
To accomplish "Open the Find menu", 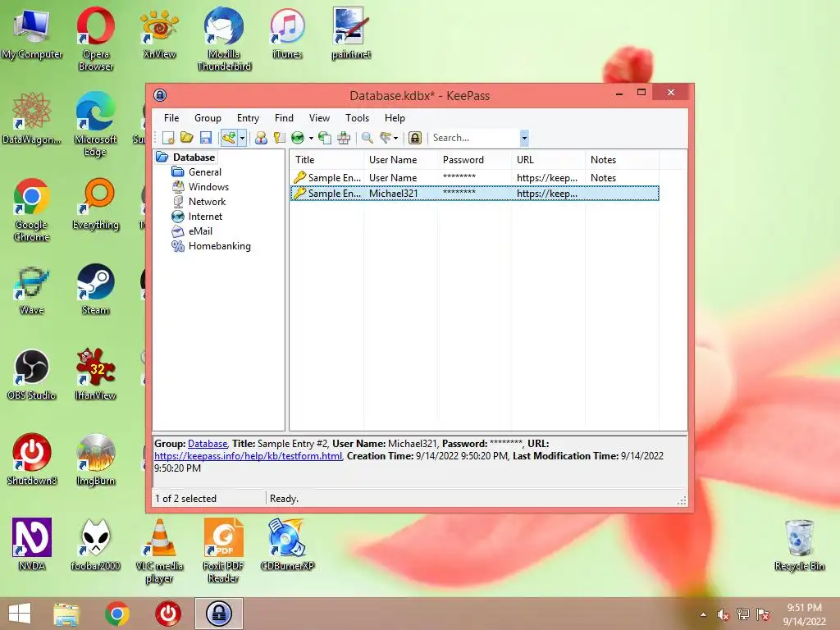I will [x=284, y=118].
